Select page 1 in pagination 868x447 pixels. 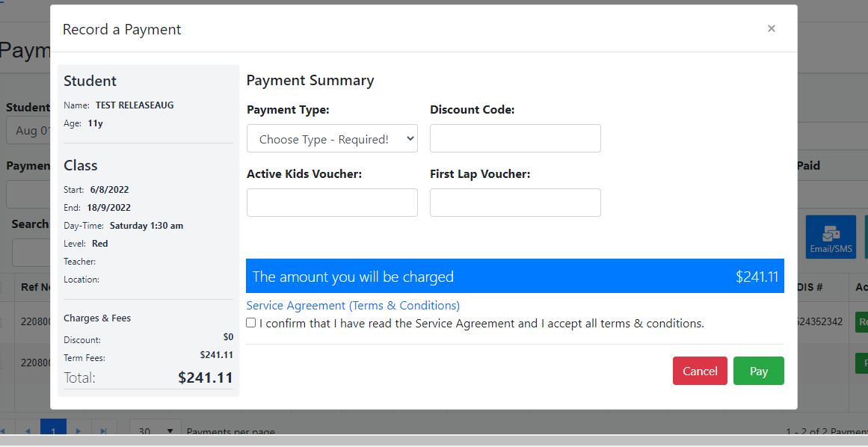click(52, 429)
